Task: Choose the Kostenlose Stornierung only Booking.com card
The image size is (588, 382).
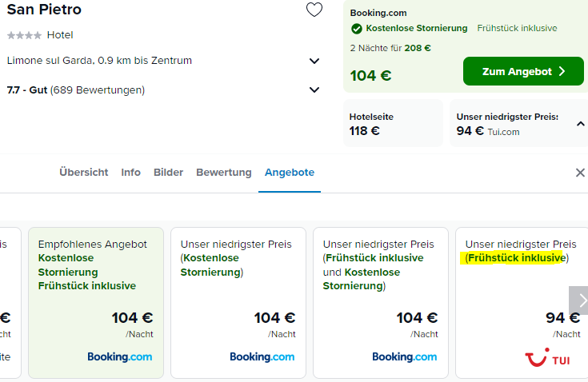Action: (238, 303)
